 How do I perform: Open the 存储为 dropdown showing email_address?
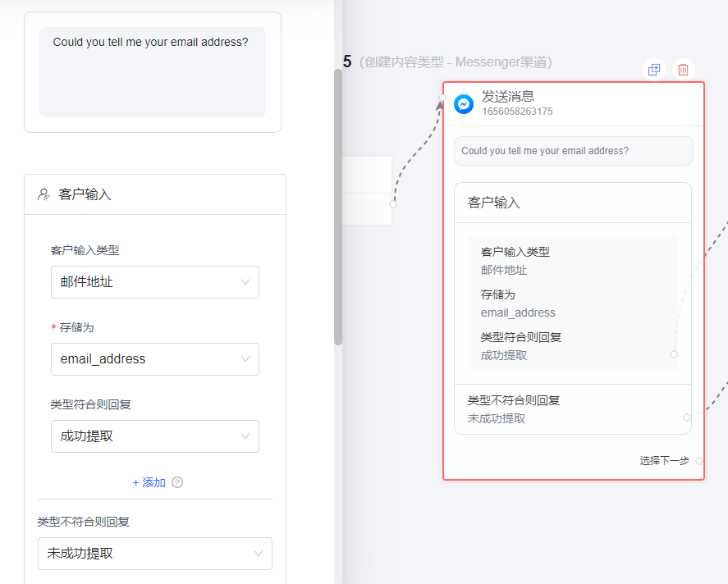coord(155,359)
